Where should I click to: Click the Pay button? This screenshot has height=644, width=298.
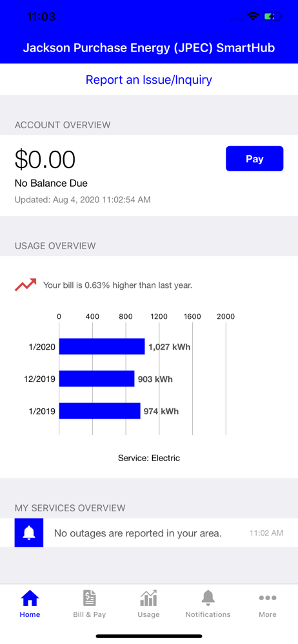(254, 158)
